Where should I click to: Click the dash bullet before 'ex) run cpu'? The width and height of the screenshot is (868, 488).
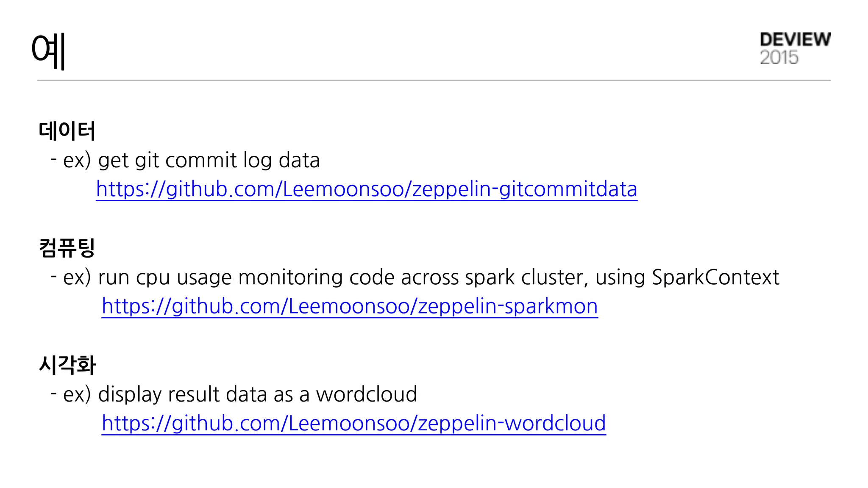tap(53, 276)
